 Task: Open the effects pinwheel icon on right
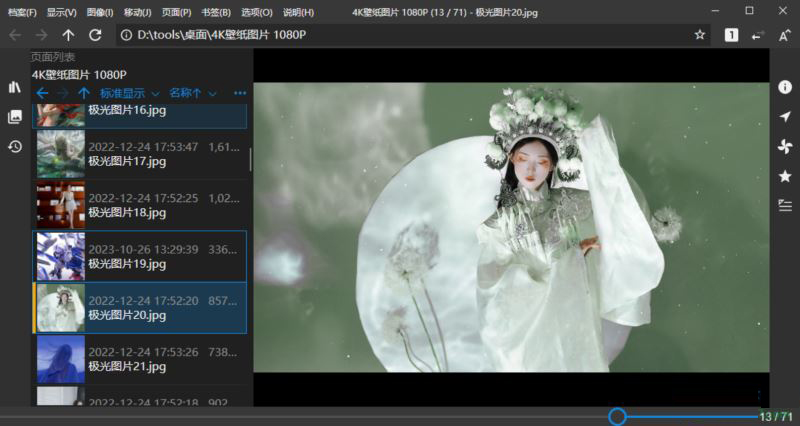[x=785, y=147]
